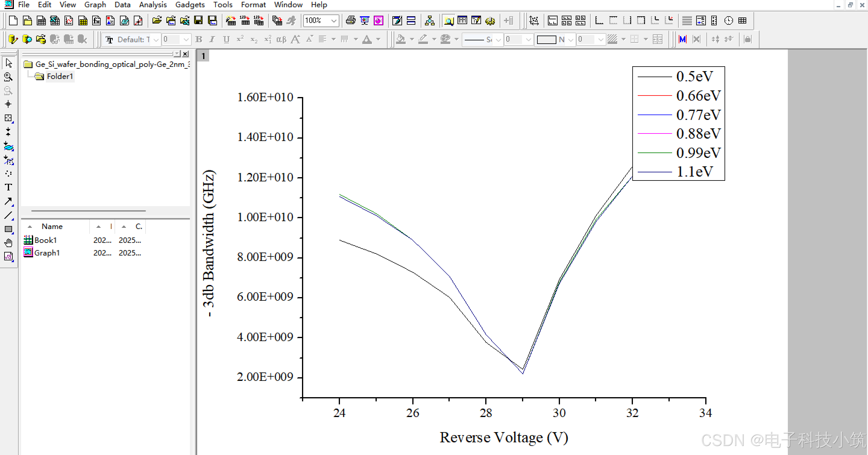Screen dimensions: 868x455
Task: Open the 100% zoom level dropdown
Action: pyautogui.click(x=334, y=20)
